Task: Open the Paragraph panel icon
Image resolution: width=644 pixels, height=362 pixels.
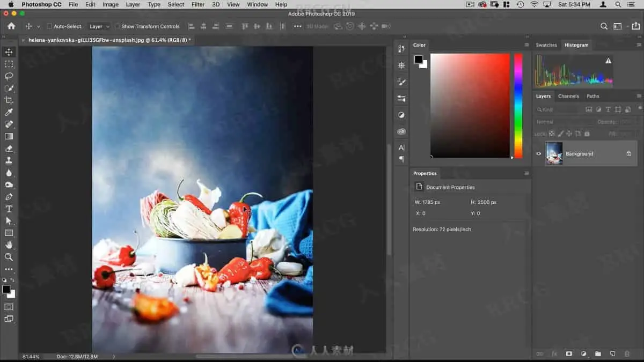Action: coord(401,159)
